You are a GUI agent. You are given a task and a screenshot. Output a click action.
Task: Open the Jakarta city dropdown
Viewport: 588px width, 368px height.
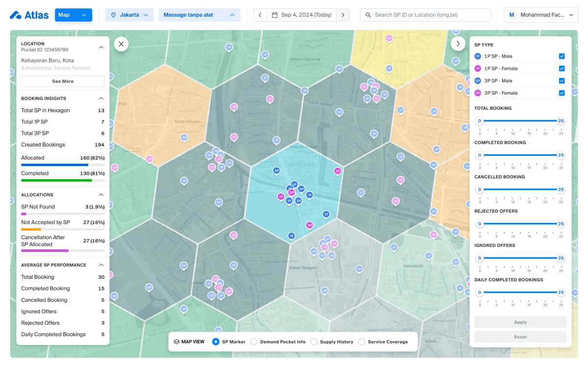click(129, 15)
